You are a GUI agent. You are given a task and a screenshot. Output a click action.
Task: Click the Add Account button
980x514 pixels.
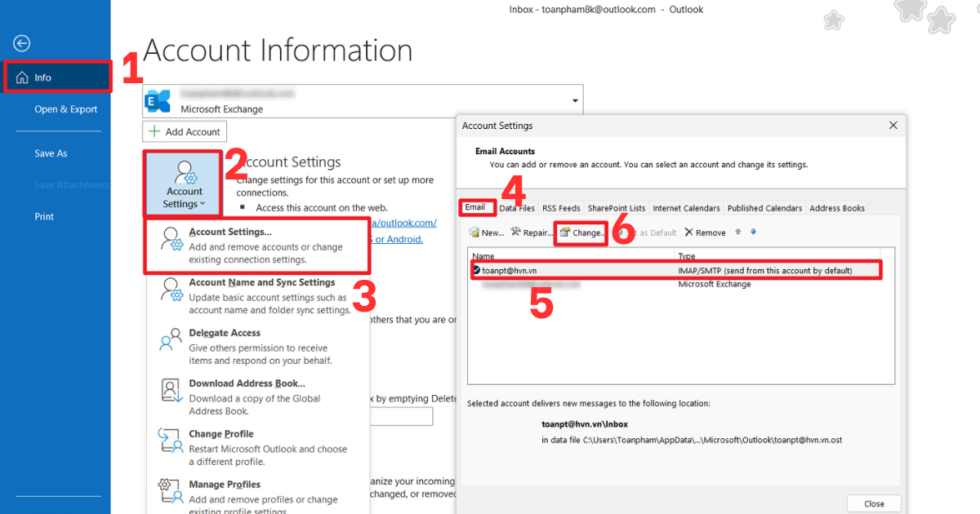(x=185, y=131)
